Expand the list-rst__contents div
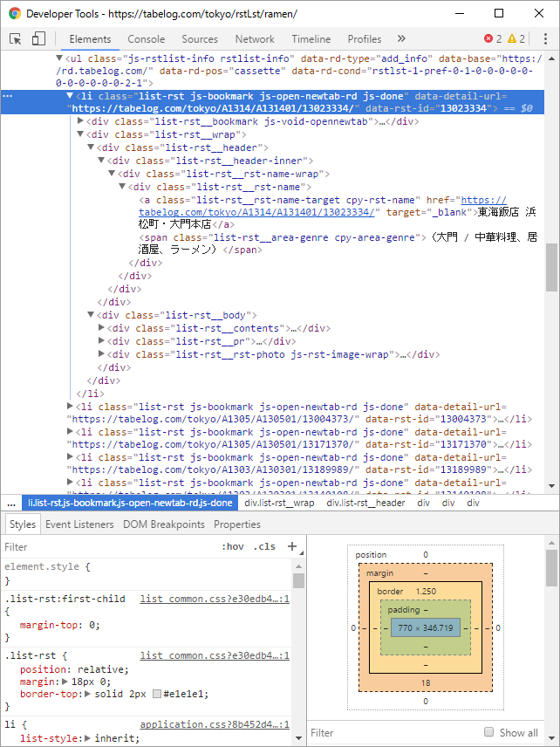 click(x=101, y=327)
